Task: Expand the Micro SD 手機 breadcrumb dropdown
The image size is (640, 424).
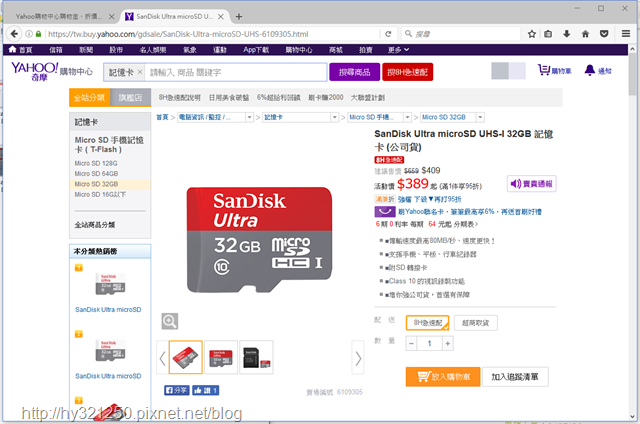Action: coord(407,118)
